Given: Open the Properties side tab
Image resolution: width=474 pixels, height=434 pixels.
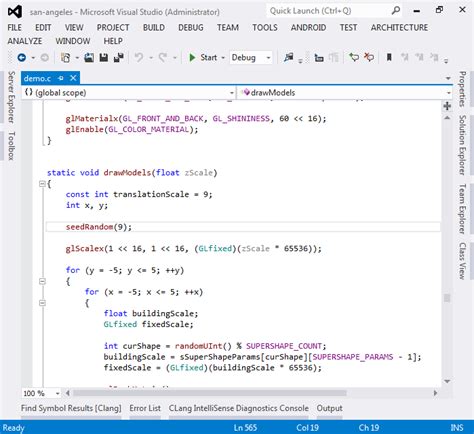Looking at the screenshot, I should (462, 89).
